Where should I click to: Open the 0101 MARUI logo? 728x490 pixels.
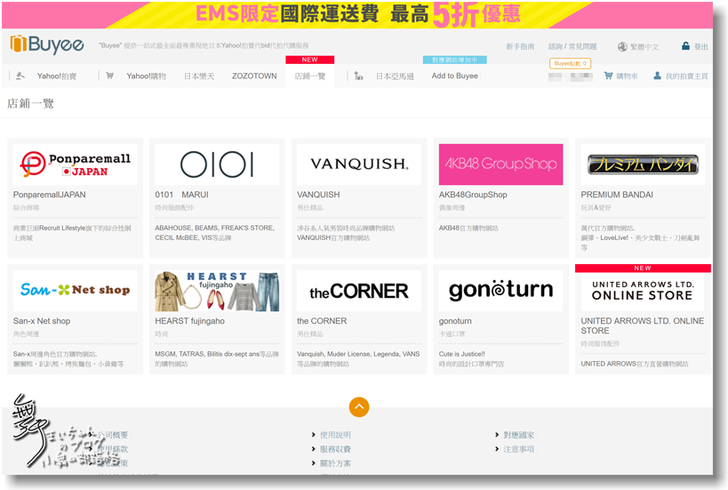pos(217,164)
